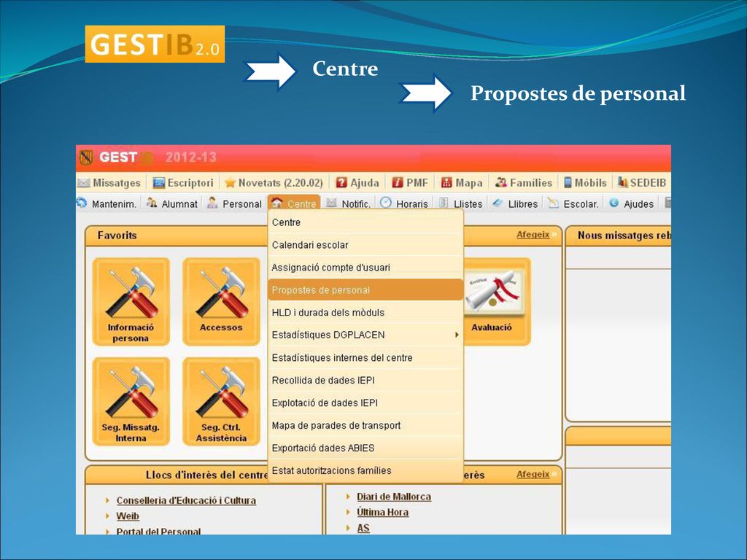Image resolution: width=747 pixels, height=560 pixels.
Task: Click the PMF info icon
Action: pos(398,183)
